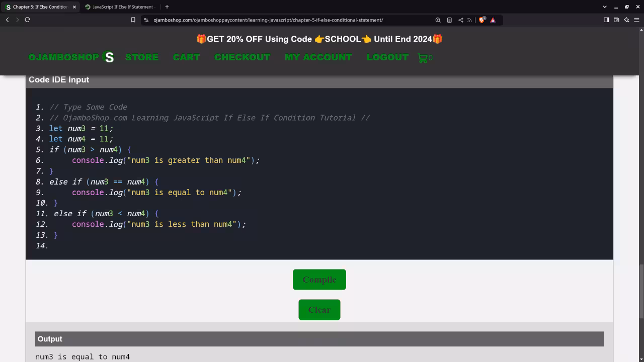Open the Brave Wallet icon
The image size is (644, 362).
coord(616,20)
